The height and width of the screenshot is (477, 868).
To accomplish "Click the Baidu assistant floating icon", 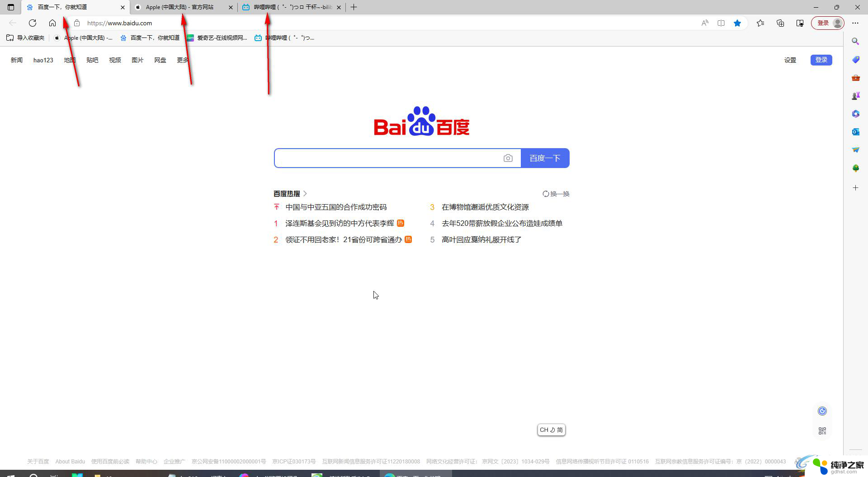I will point(822,411).
